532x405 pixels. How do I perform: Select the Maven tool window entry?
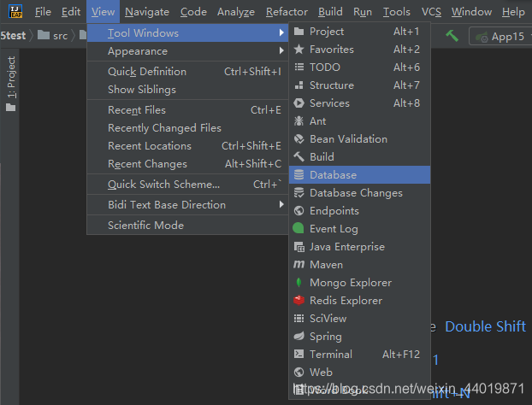(359, 264)
